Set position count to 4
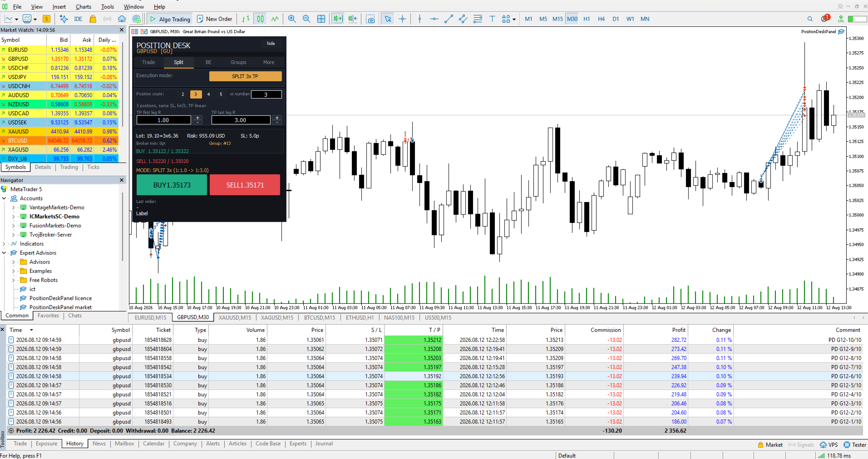The height and width of the screenshot is (459, 868). (x=208, y=94)
